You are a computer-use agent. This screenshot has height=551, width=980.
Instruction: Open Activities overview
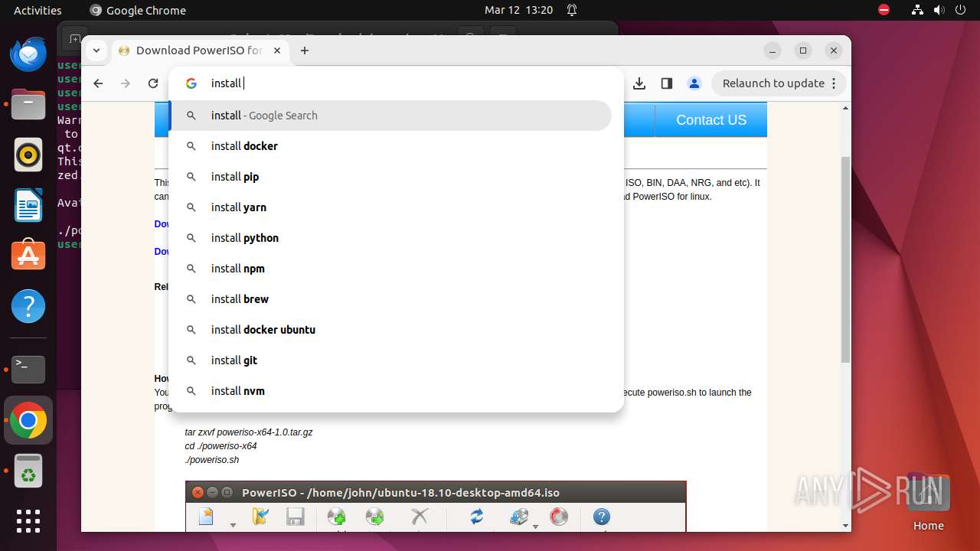(38, 10)
